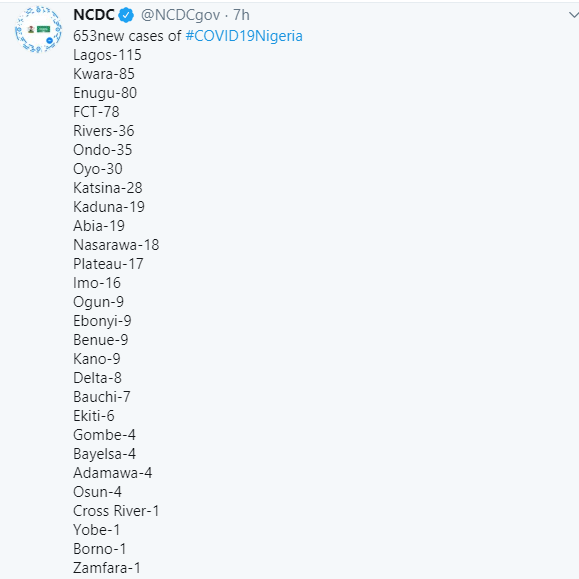This screenshot has width=579, height=579.
Task: Open the NCDC display name link
Action: 94,15
